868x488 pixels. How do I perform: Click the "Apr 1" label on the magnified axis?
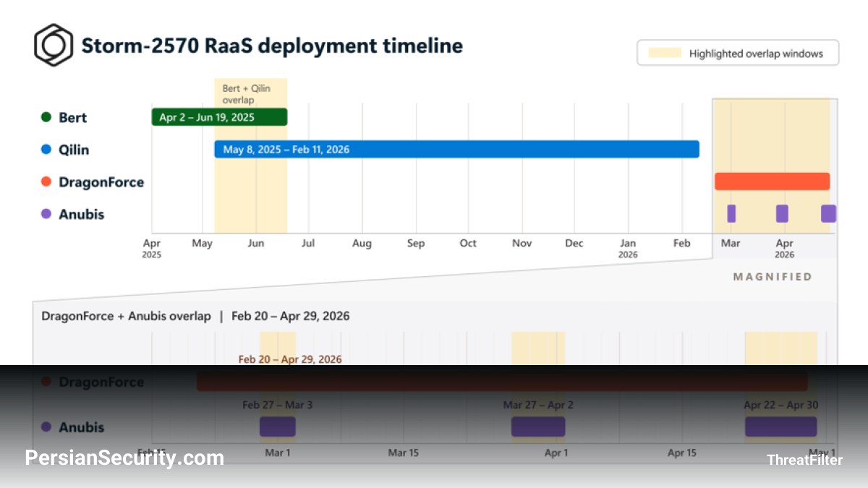pos(556,453)
